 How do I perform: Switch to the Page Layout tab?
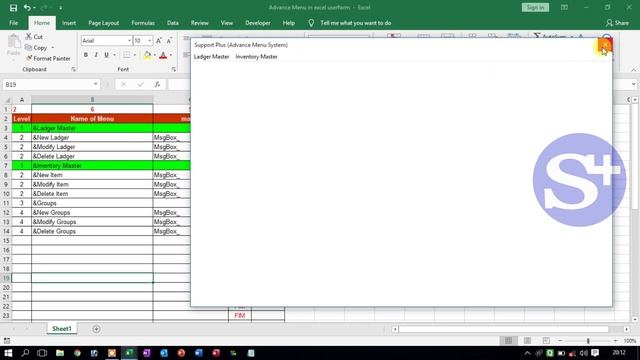[x=104, y=23]
